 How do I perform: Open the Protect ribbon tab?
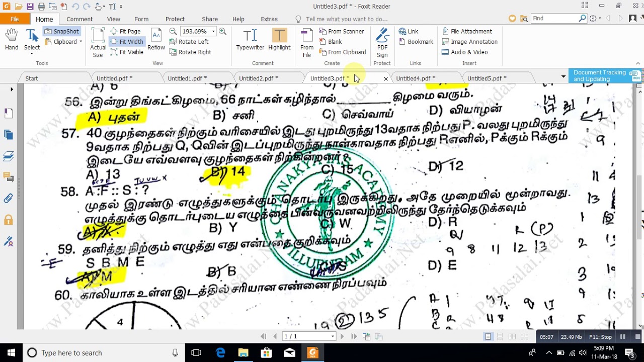(175, 19)
